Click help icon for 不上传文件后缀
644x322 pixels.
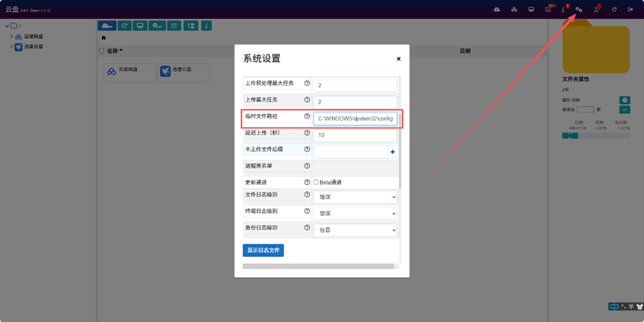[x=307, y=149]
